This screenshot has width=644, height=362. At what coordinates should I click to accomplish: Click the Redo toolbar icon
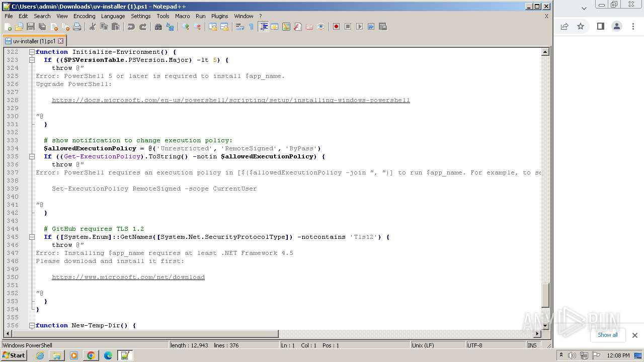143,27
